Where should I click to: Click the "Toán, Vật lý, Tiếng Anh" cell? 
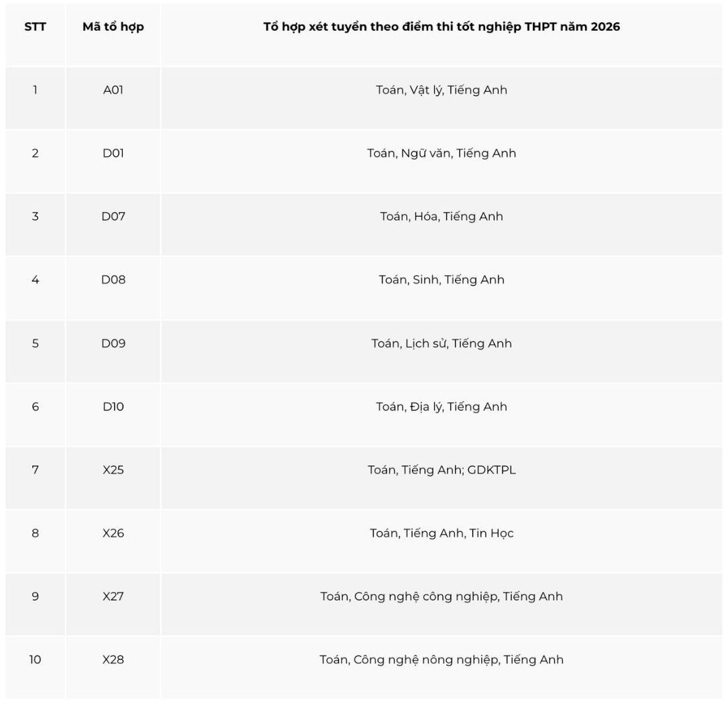tap(441, 91)
